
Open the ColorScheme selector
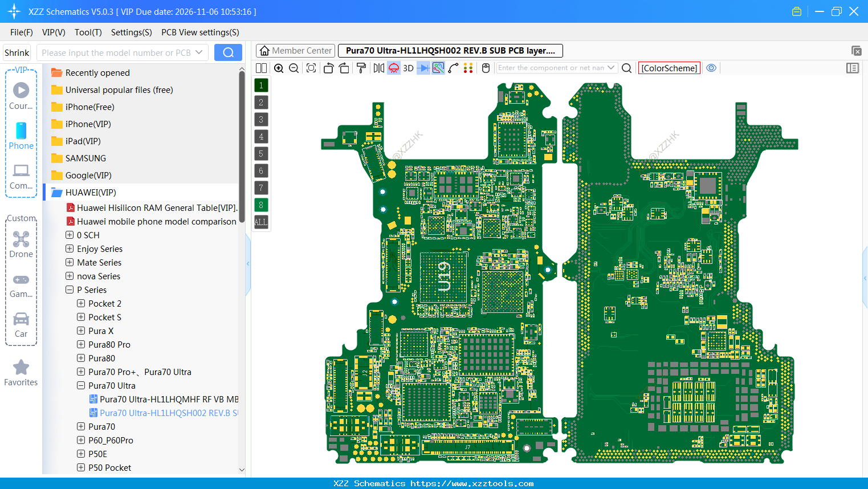pos(669,68)
